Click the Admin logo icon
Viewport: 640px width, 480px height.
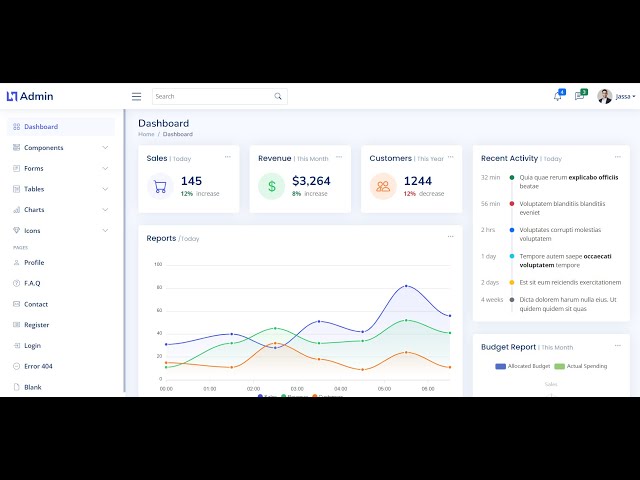coord(12,96)
